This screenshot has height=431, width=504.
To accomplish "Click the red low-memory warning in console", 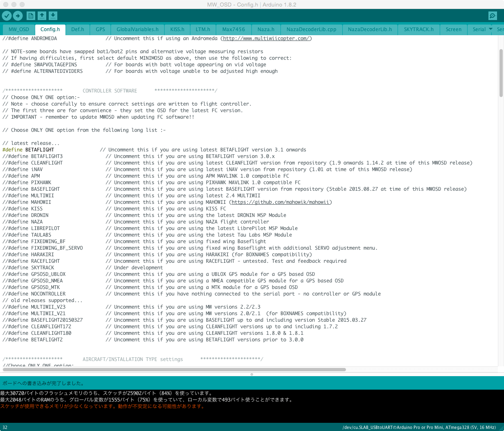I will tap(102, 406).
